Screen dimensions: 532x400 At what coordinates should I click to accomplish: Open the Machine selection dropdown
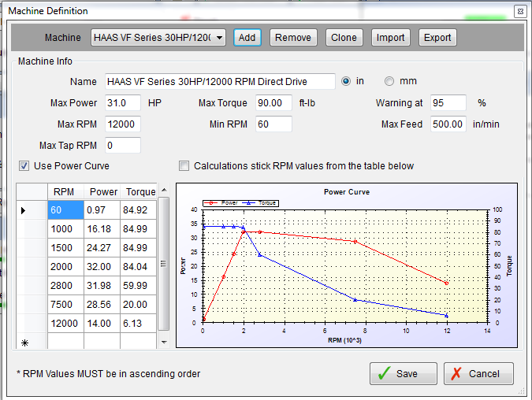coord(158,37)
